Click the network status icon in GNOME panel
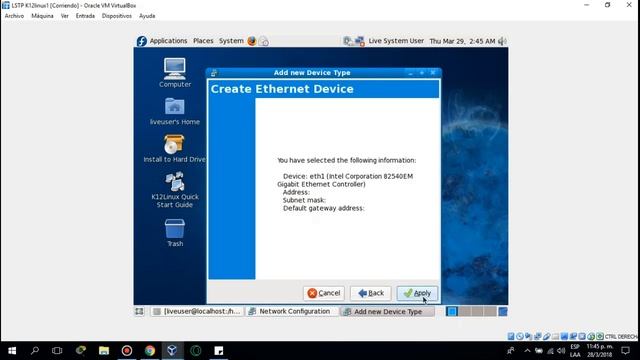Image resolution: width=640 pixels, height=360 pixels. tap(359, 41)
